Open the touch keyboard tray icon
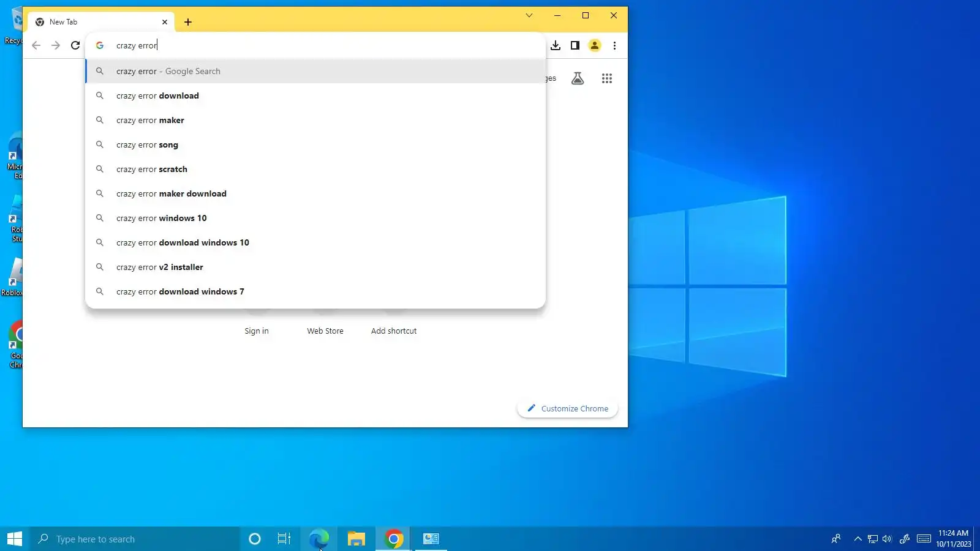 click(x=924, y=539)
